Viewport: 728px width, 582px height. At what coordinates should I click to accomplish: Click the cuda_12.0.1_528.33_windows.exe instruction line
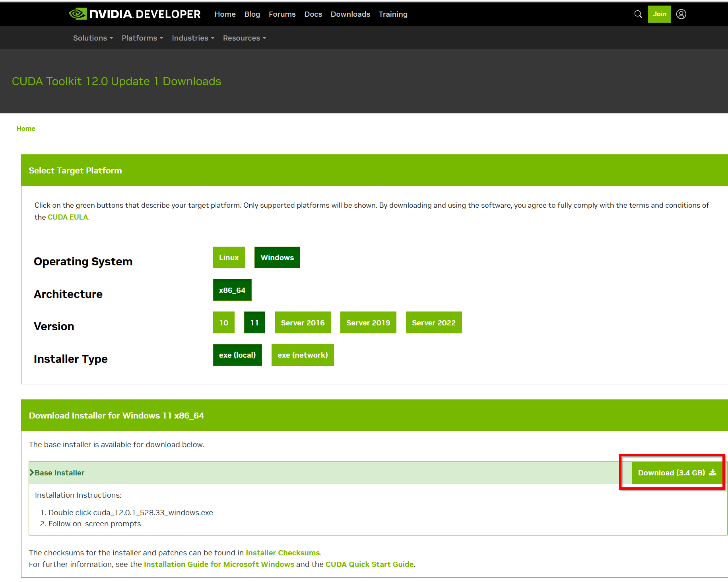(131, 512)
